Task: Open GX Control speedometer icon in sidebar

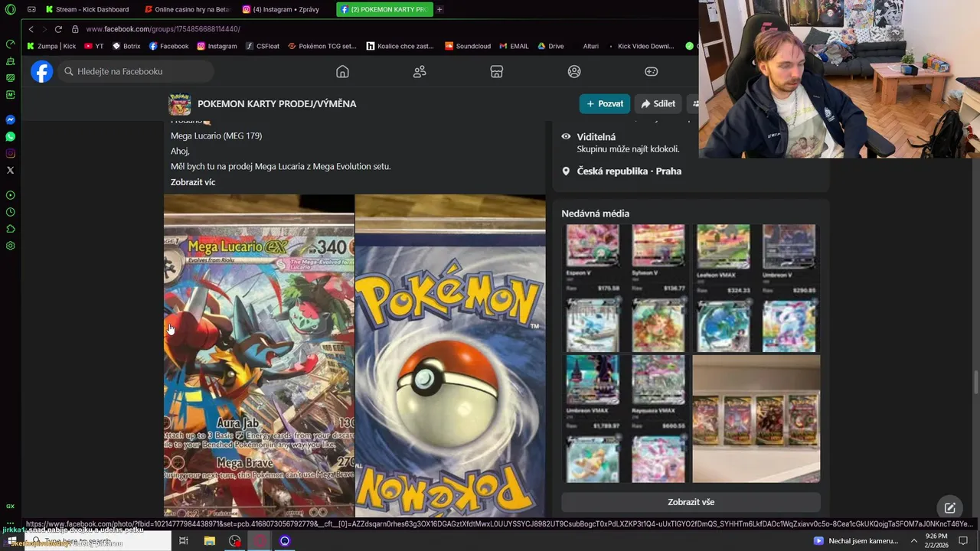Action: click(x=10, y=44)
